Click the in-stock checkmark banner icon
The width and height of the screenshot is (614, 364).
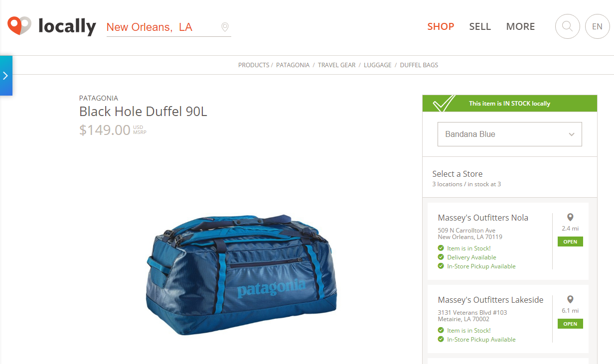tap(444, 103)
